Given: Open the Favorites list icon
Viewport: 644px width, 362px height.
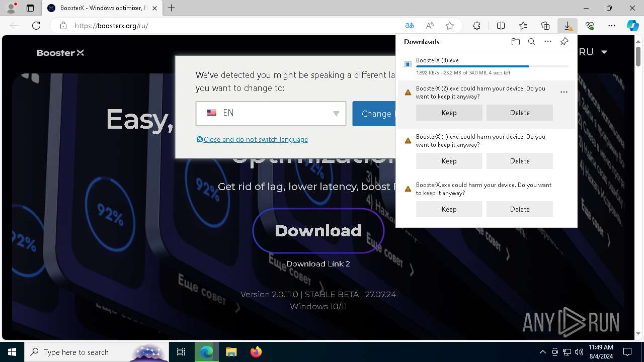Looking at the screenshot, I should point(523,26).
